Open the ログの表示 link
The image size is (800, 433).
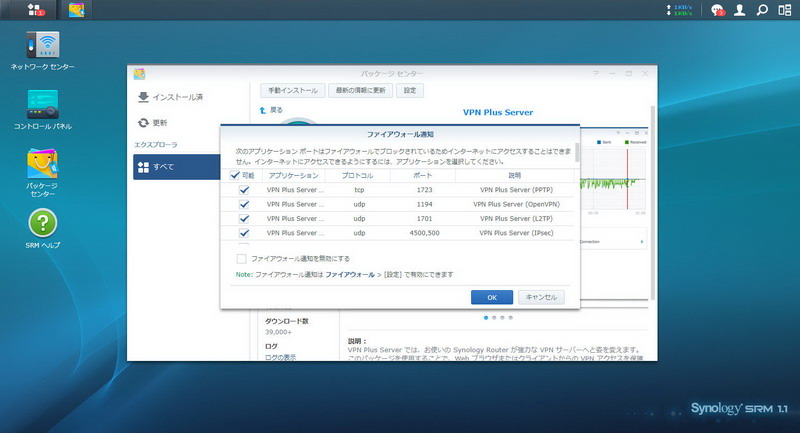280,357
